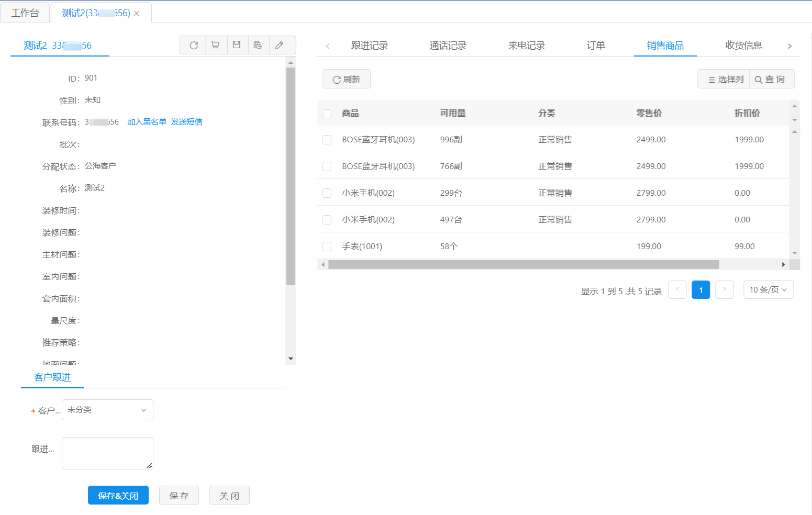
Task: Open the 收货信息 tab
Action: (x=744, y=46)
